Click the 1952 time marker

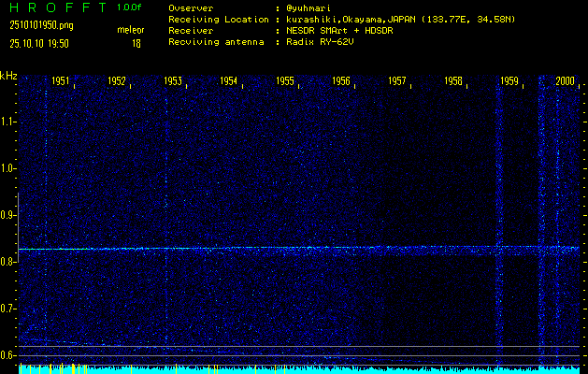(117, 81)
